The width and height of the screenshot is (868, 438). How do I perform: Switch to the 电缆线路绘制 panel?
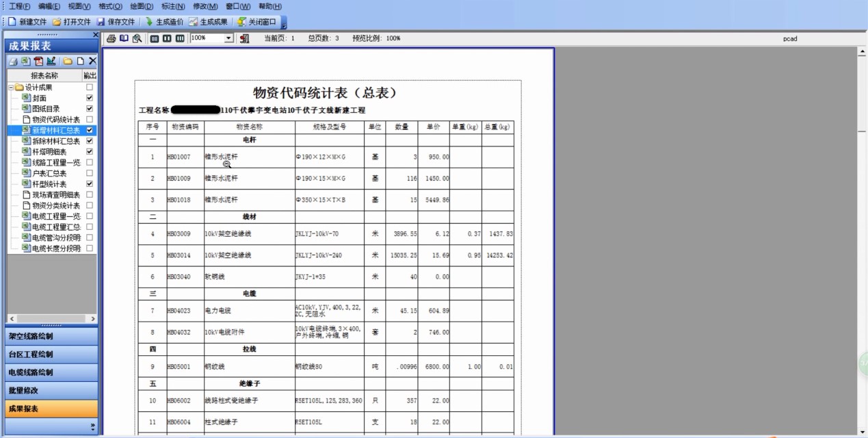tap(51, 372)
